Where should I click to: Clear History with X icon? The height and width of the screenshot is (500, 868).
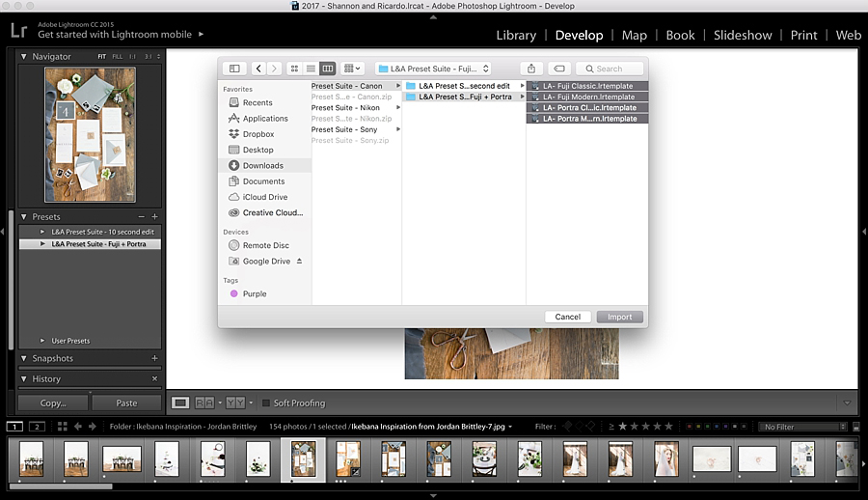(x=155, y=378)
